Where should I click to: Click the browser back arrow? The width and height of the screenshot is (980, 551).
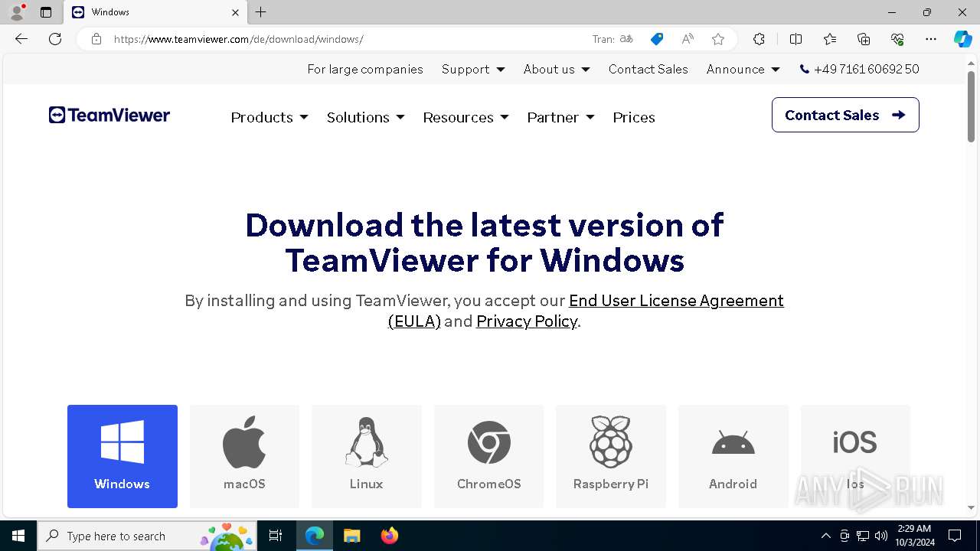(x=21, y=39)
